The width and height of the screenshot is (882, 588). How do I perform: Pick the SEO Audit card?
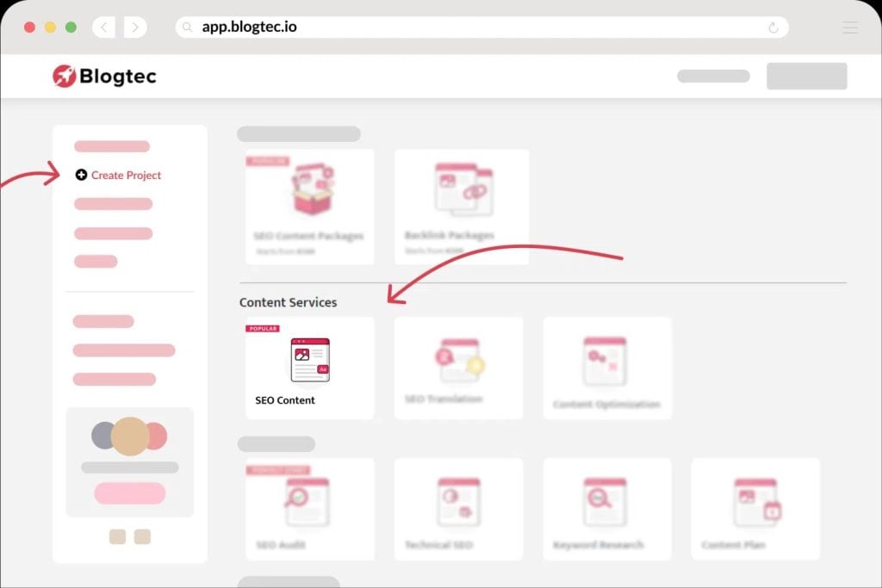pyautogui.click(x=310, y=509)
